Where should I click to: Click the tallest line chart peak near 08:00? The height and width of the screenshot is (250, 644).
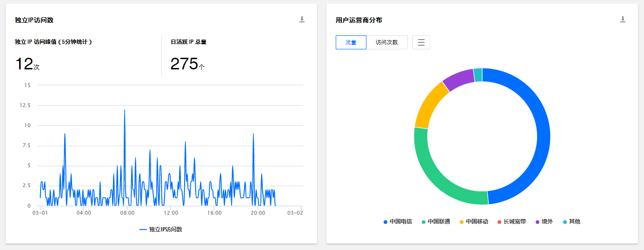click(125, 110)
